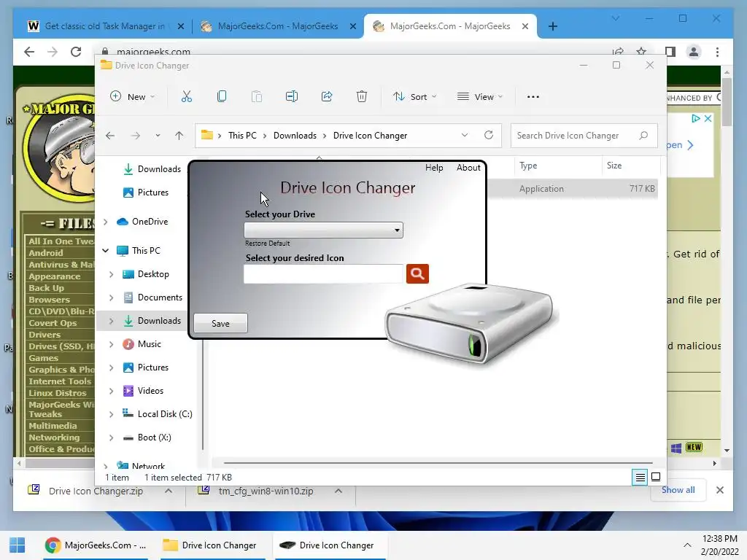Open the Explorer recent locations chevron
Screen dimensions: 747x560
(158, 136)
